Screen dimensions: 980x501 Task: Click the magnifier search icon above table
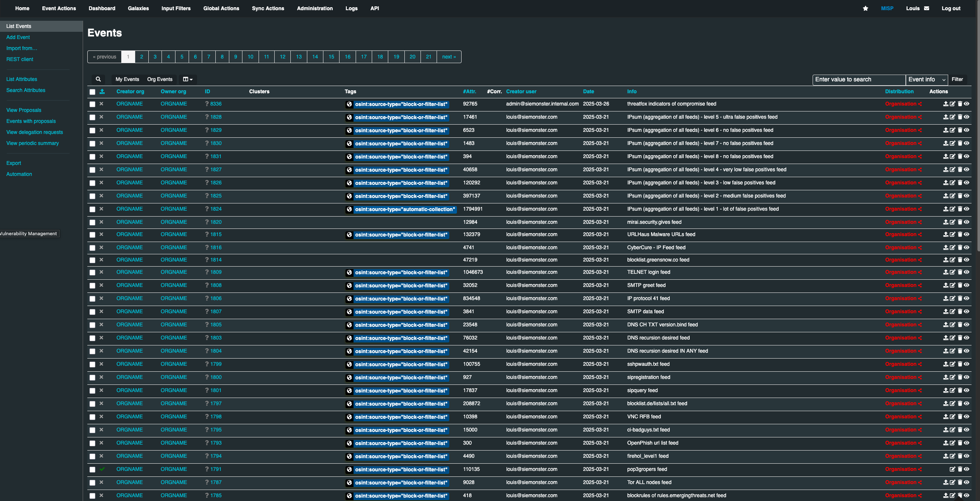98,79
